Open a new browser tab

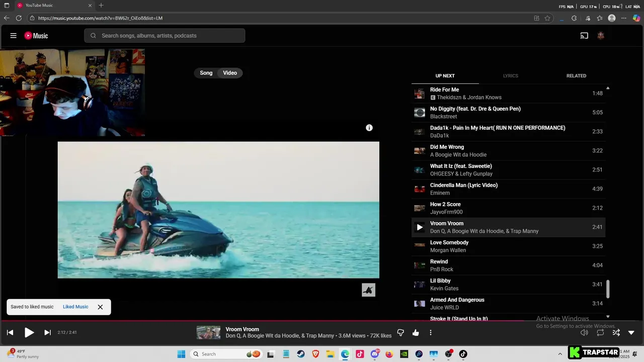(101, 5)
